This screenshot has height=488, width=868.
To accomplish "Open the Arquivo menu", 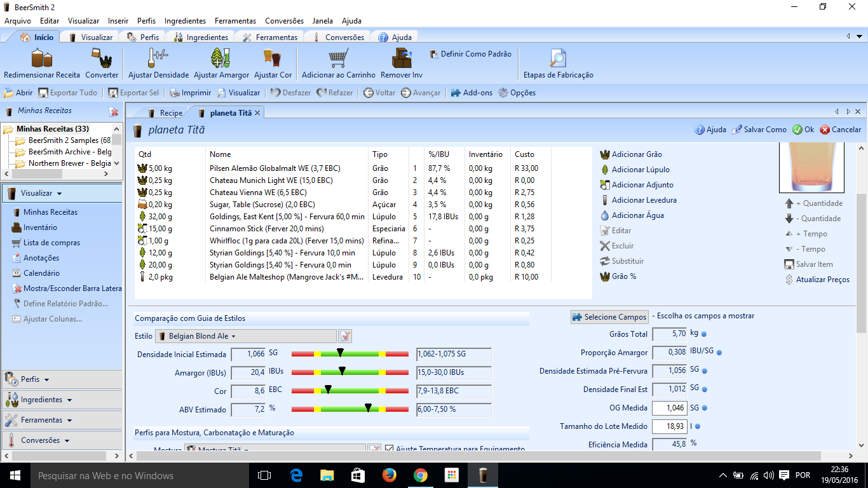I will pyautogui.click(x=18, y=21).
